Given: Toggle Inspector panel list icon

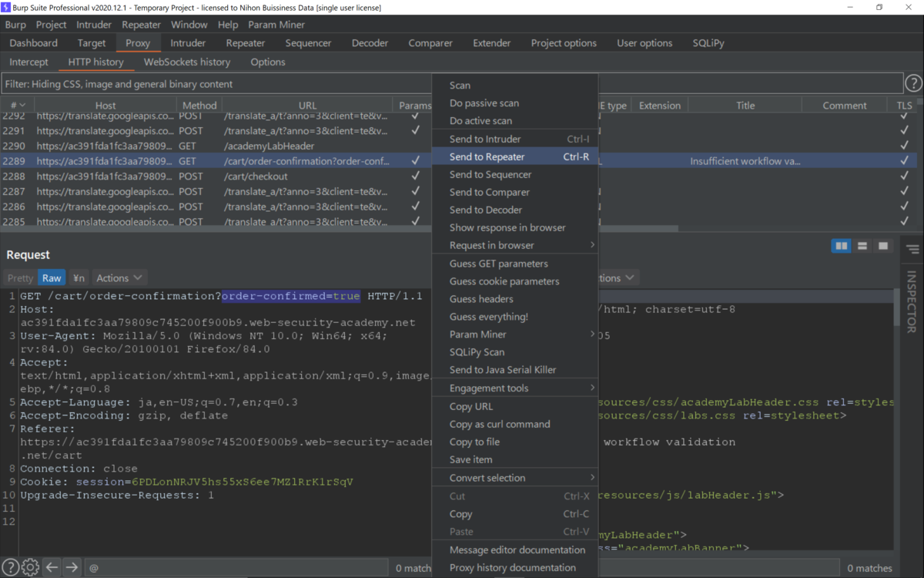Looking at the screenshot, I should [912, 249].
